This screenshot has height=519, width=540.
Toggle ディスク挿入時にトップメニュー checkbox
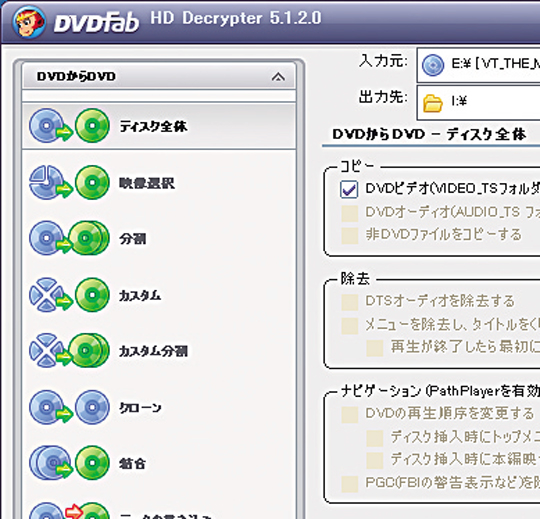pos(374,438)
